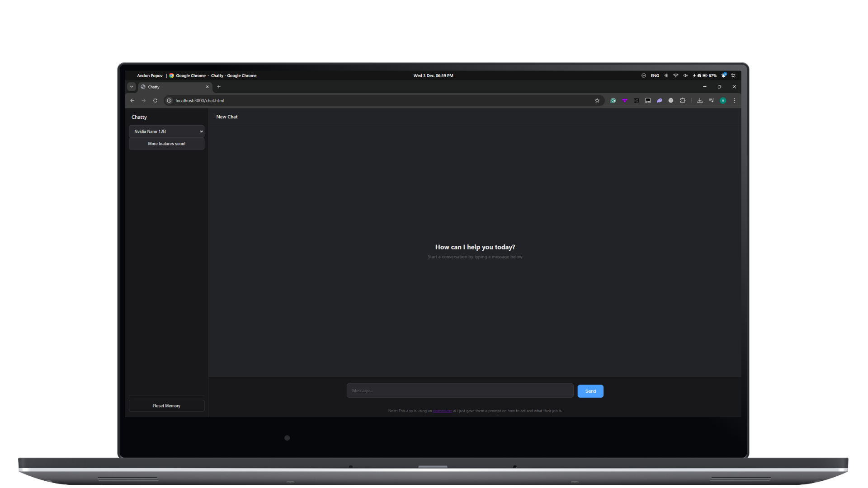Open the Chrome extensions puzzle icon

(683, 100)
